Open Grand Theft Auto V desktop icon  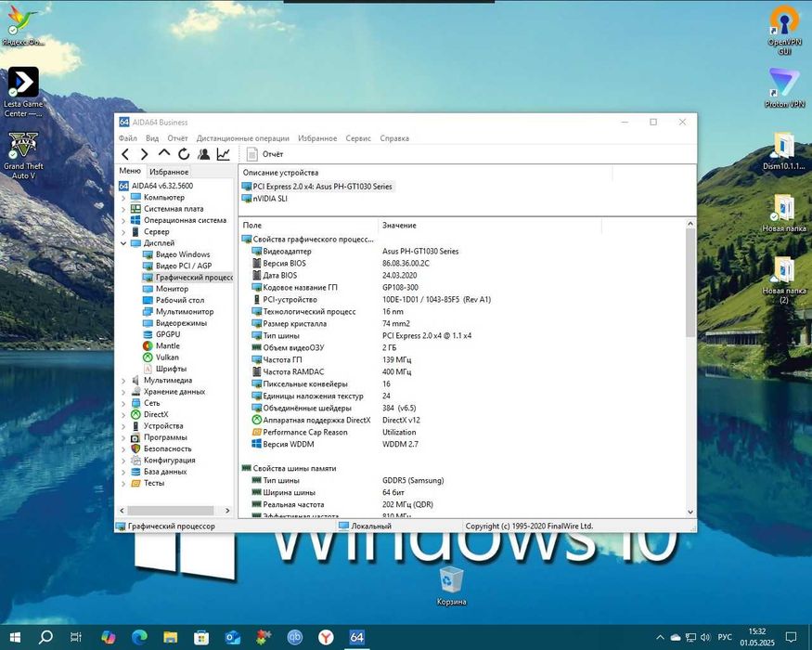(23, 147)
